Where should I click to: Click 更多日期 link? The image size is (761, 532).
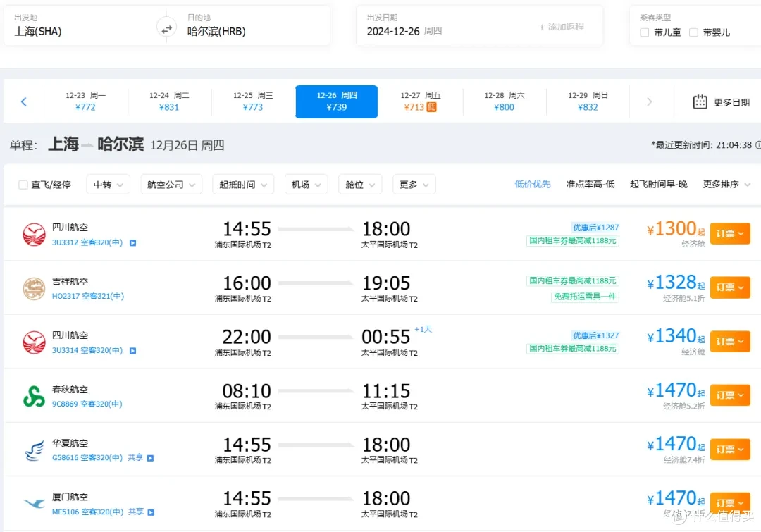pos(731,102)
